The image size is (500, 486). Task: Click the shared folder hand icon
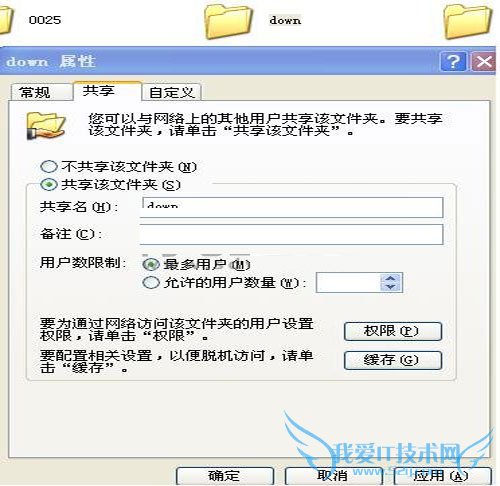click(x=46, y=126)
